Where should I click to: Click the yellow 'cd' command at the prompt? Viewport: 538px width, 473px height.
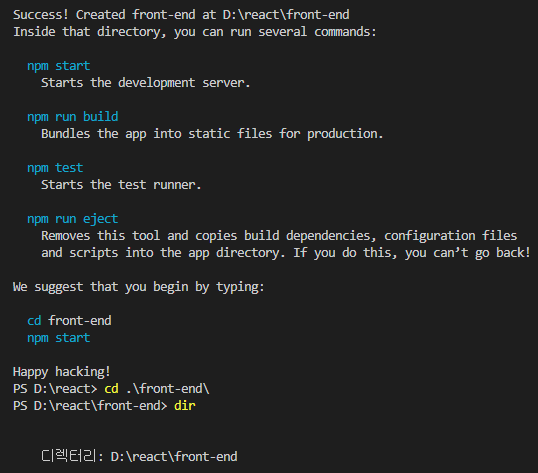112,389
